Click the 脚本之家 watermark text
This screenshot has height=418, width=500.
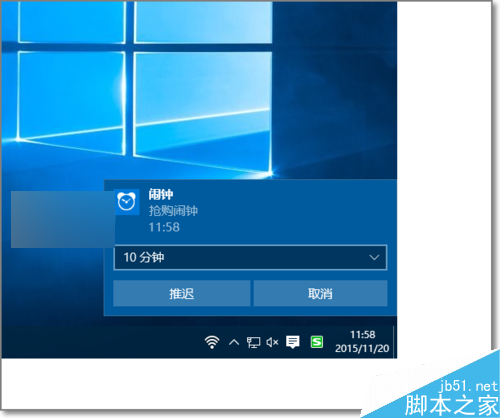coord(451,405)
